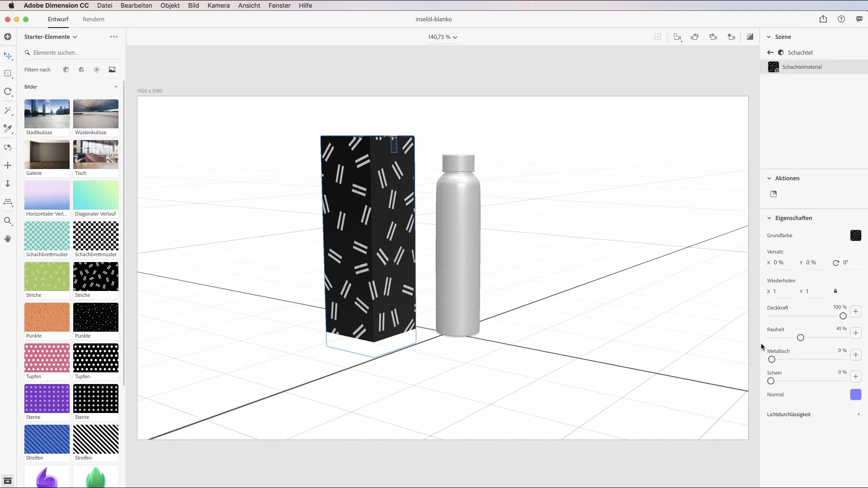The height and width of the screenshot is (488, 868).
Task: Click plus button next to Schein
Action: pyautogui.click(x=856, y=376)
